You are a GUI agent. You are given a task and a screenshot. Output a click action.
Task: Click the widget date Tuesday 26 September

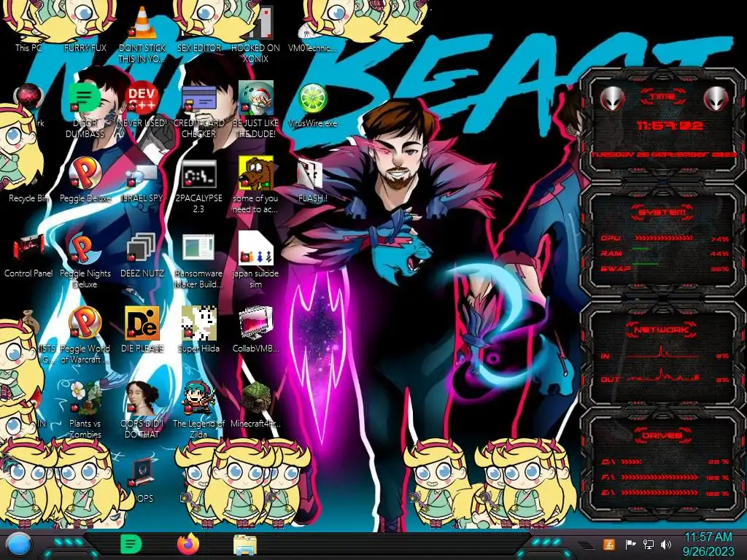point(664,155)
